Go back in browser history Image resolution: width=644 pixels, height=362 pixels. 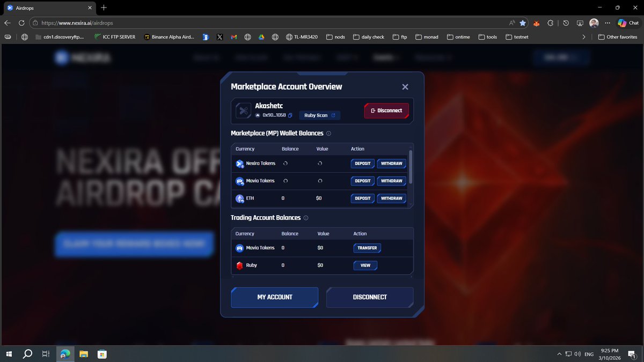pyautogui.click(x=8, y=23)
